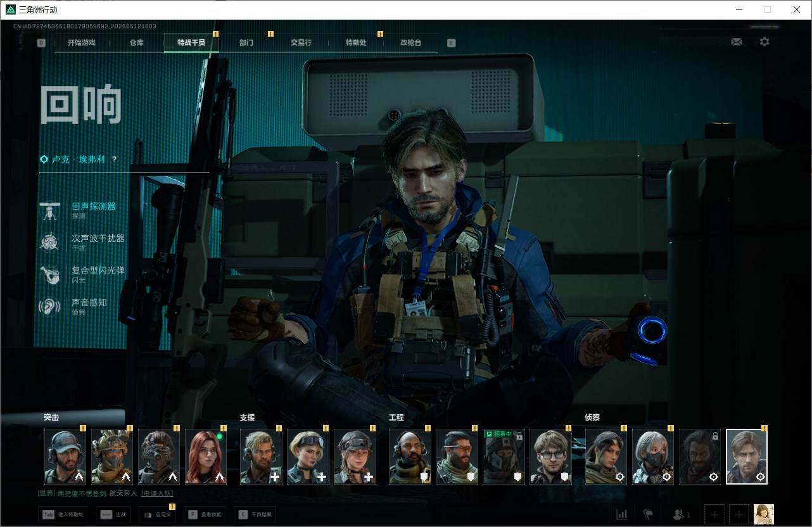Select locked engineer operator labeled 招募中
This screenshot has height=527, width=812.
[x=504, y=457]
